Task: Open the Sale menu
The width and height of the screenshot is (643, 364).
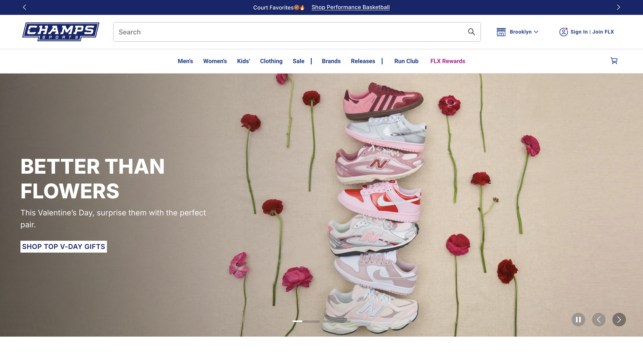Action: coord(298,61)
